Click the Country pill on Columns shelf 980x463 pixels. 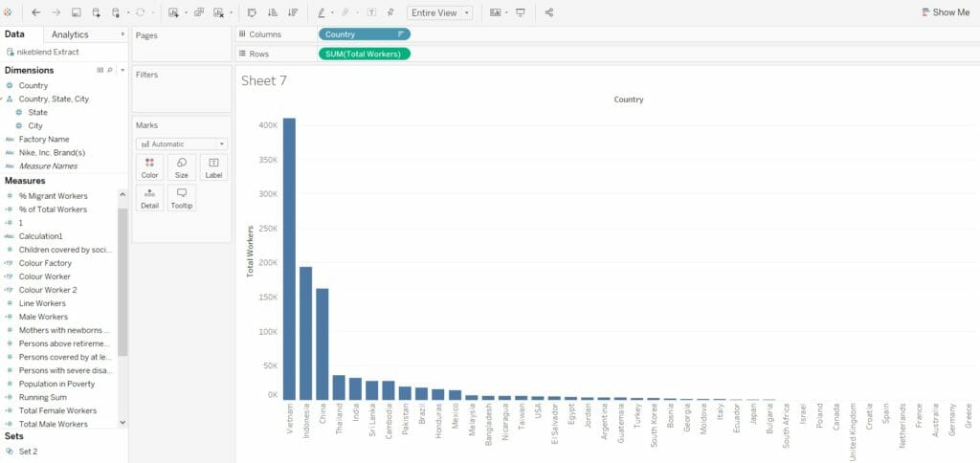[x=365, y=34]
